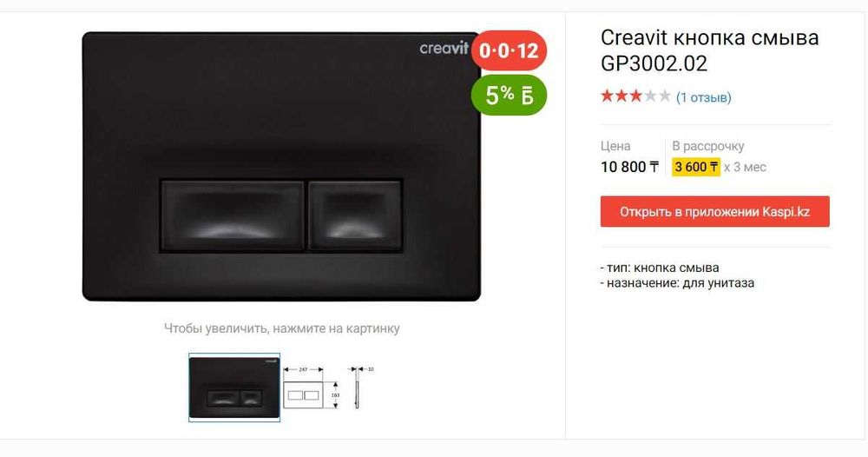Viewport: 868px width, 457px height.
Task: Click the main product image to enlarge
Action: click(281, 166)
